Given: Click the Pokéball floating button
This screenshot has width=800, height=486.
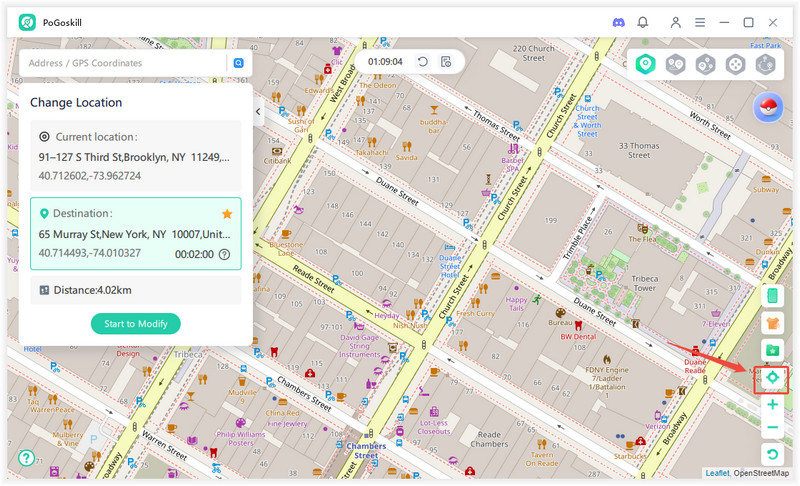Looking at the screenshot, I should coord(768,108).
